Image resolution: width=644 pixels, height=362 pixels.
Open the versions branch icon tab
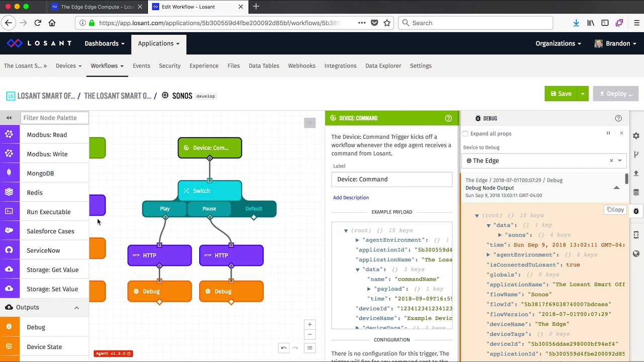(x=636, y=154)
